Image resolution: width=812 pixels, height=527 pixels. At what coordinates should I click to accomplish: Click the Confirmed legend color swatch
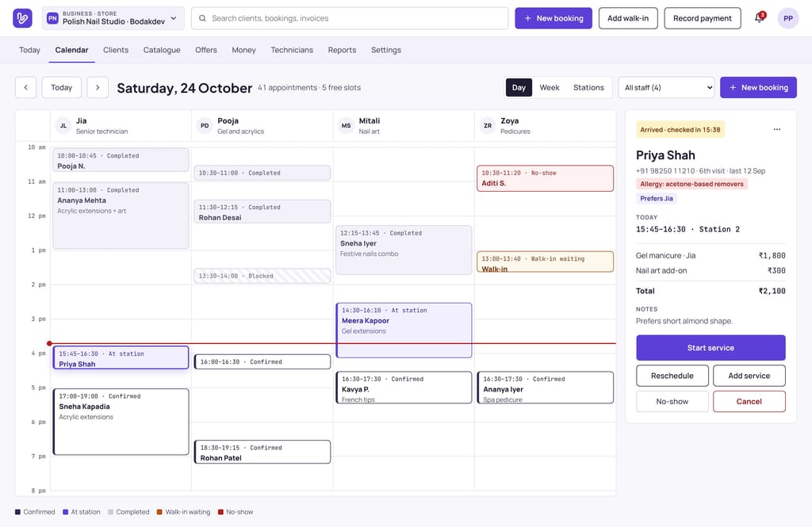tap(17, 512)
